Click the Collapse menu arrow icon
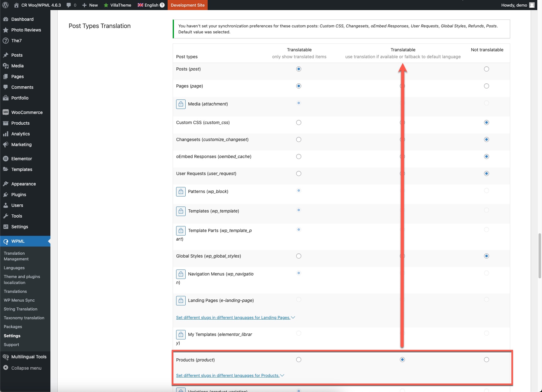The image size is (542, 392). (x=6, y=368)
